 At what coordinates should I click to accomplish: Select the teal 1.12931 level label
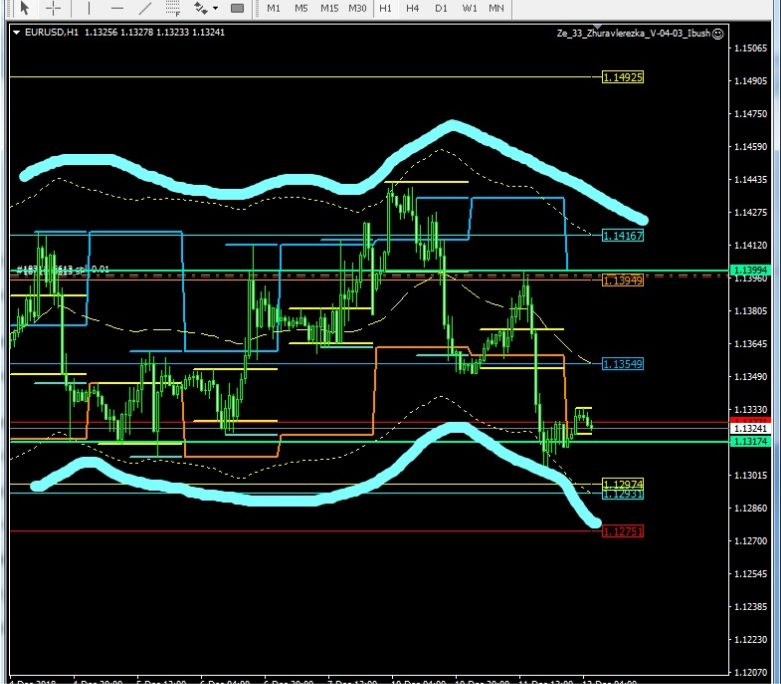(x=623, y=494)
